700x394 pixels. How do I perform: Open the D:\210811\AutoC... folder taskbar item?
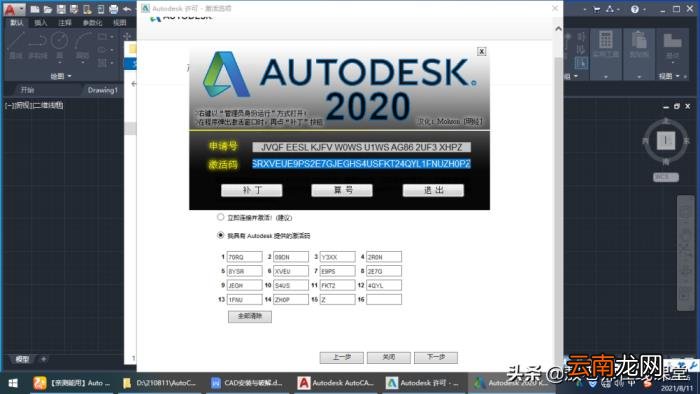click(x=160, y=383)
